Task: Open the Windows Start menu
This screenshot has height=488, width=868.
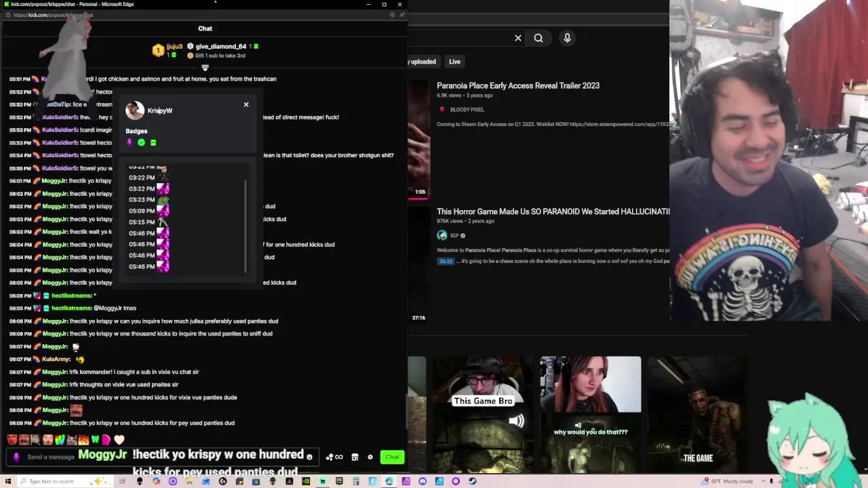Action: (7, 481)
